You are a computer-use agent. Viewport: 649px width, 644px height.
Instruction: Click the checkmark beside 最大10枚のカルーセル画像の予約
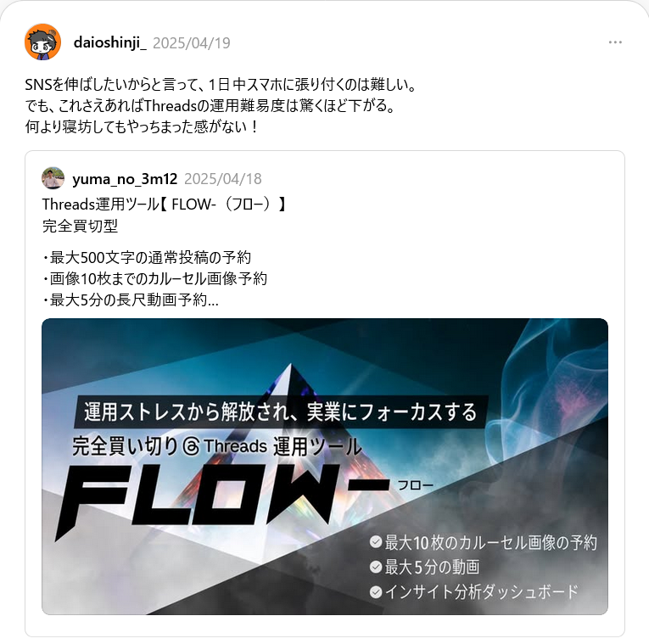coord(376,542)
